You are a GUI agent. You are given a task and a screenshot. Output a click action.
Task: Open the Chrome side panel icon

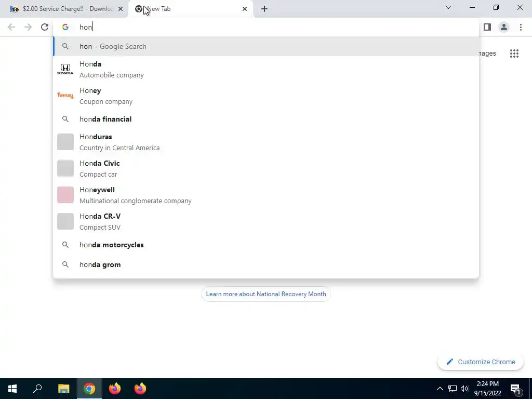487,27
